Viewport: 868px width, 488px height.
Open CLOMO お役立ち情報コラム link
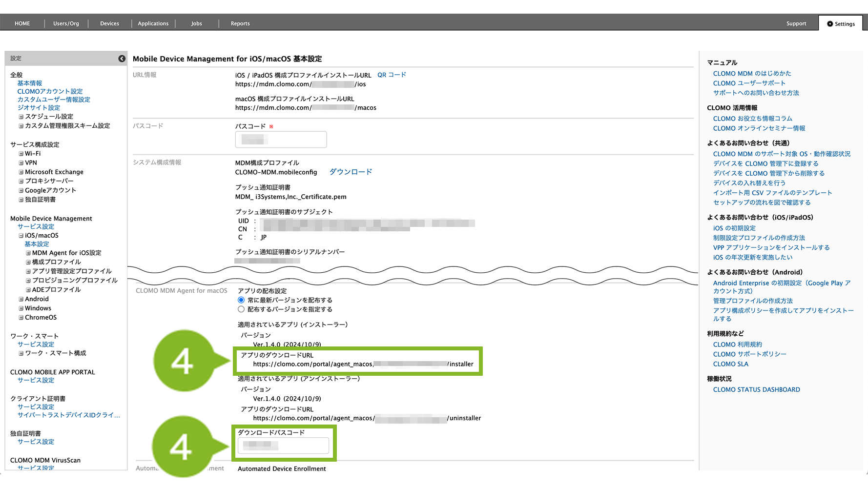pos(753,119)
